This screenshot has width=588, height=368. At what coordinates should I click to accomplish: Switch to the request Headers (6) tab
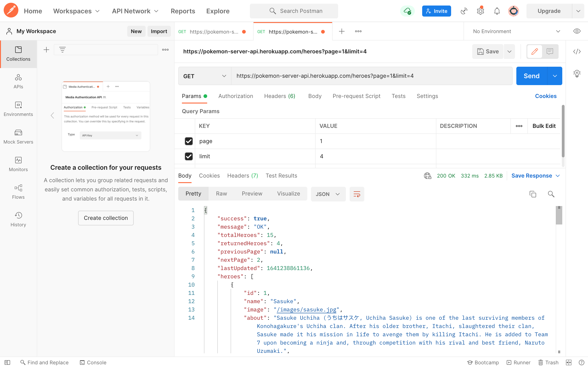click(x=280, y=96)
